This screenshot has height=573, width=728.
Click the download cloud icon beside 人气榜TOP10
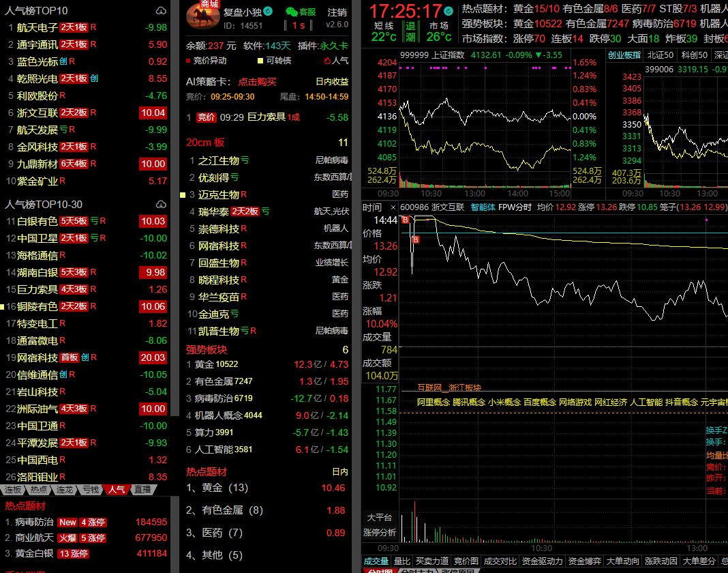(161, 11)
